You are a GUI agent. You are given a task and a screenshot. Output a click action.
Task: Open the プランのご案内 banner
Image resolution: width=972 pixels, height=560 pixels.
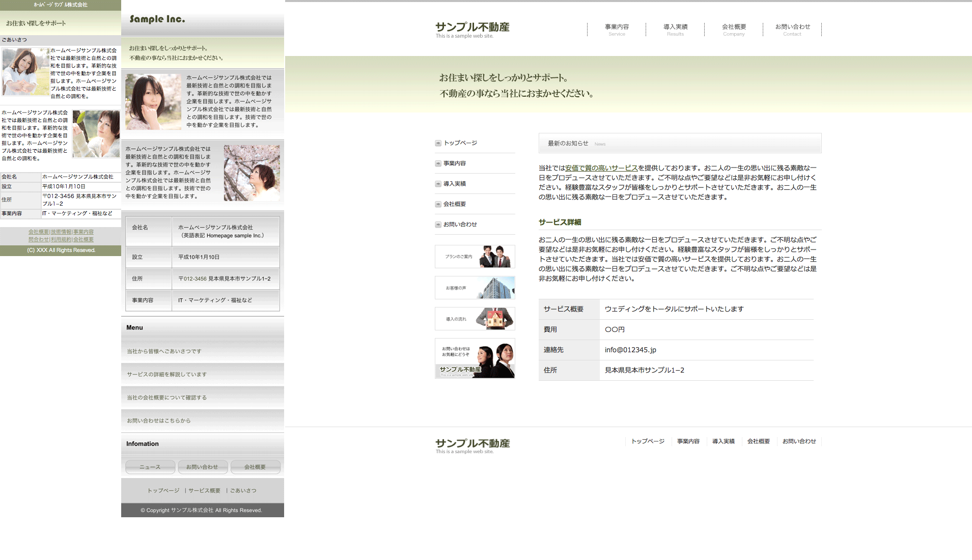475,257
